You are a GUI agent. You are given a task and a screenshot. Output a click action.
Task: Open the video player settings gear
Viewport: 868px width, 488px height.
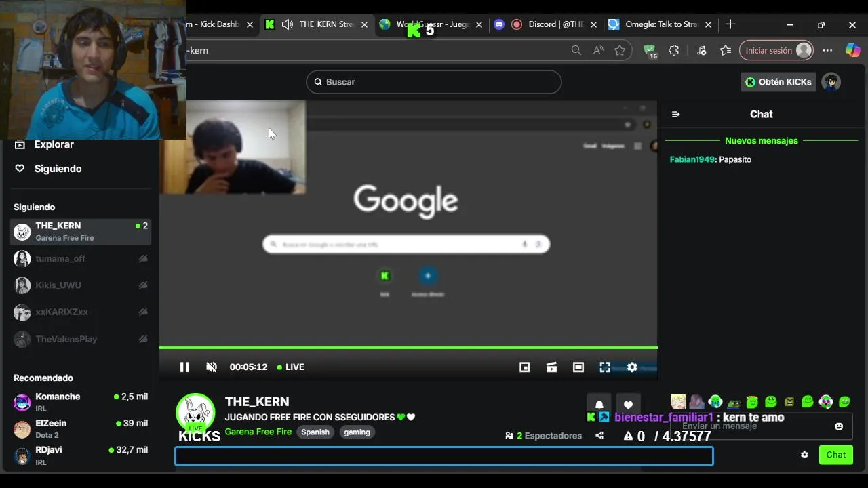632,367
